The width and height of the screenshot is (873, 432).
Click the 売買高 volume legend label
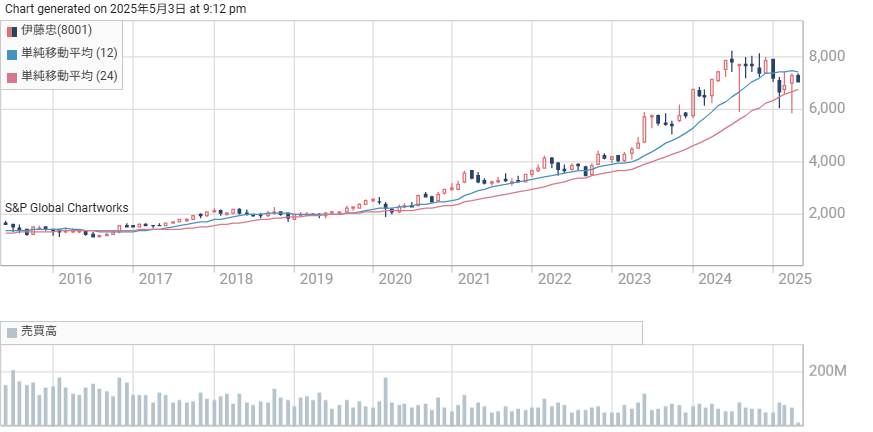click(39, 332)
